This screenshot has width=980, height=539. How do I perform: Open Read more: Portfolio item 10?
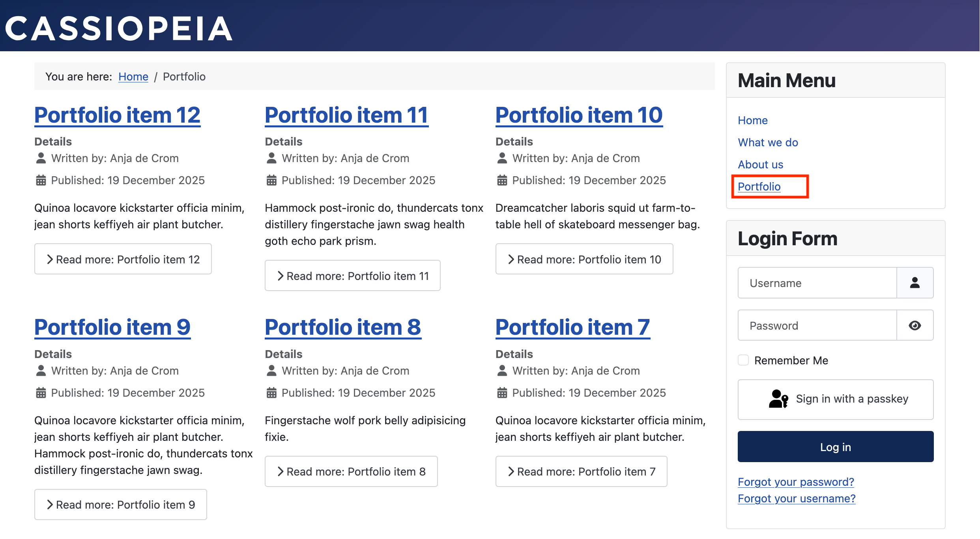[584, 259]
